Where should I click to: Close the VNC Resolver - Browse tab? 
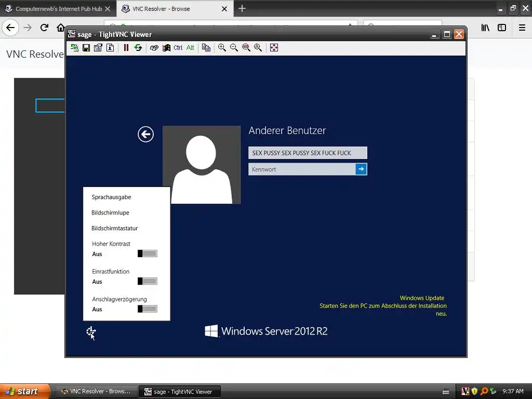(x=224, y=9)
